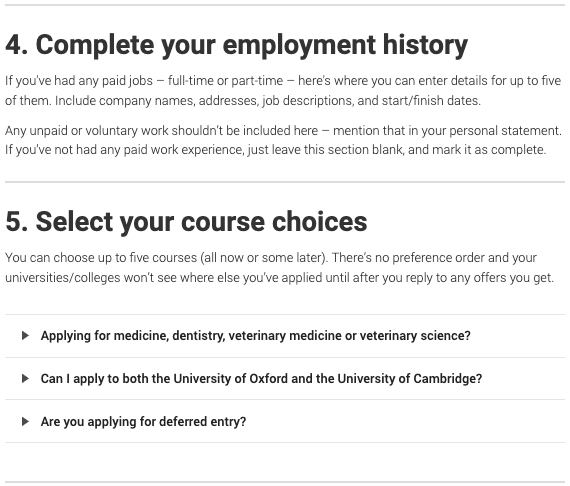Click the triangle icon beside the Oxford and Cambridge question
The image size is (570, 486).
click(25, 378)
